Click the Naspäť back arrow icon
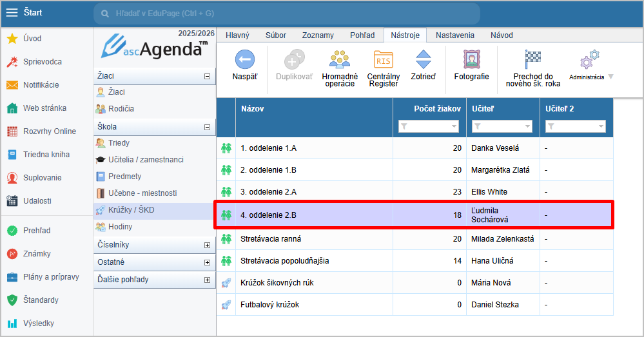 point(244,61)
